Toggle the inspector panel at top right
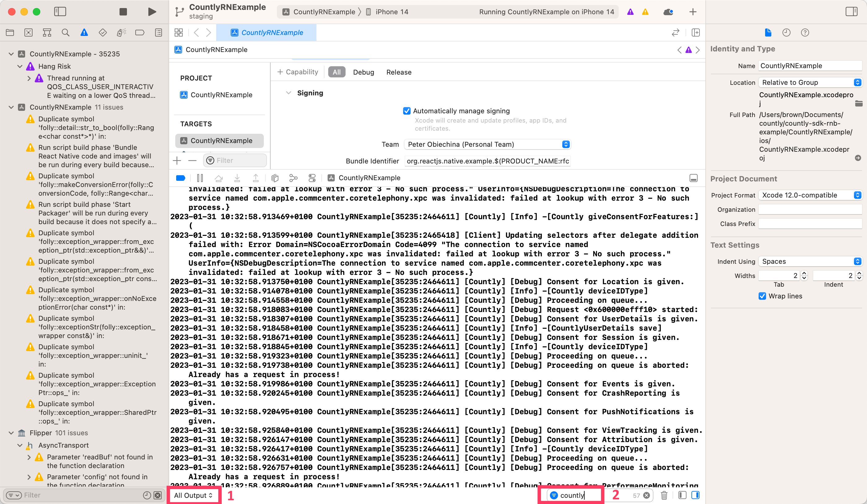Screen dimensions: 867x504 [852, 12]
